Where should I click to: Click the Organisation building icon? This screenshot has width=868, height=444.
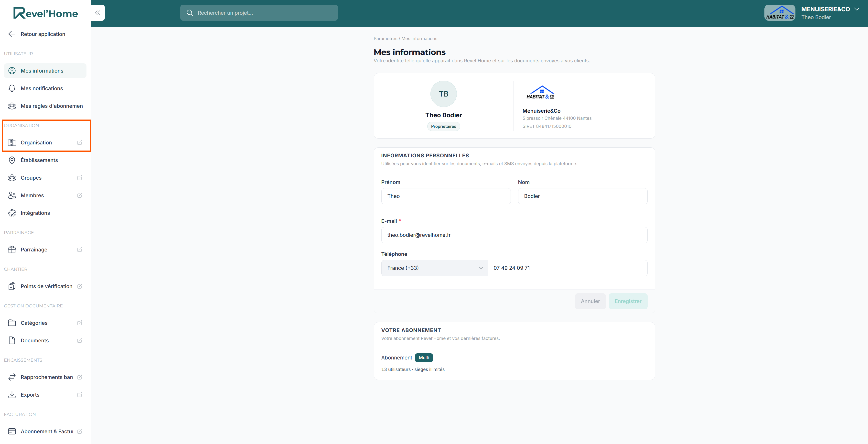(12, 143)
